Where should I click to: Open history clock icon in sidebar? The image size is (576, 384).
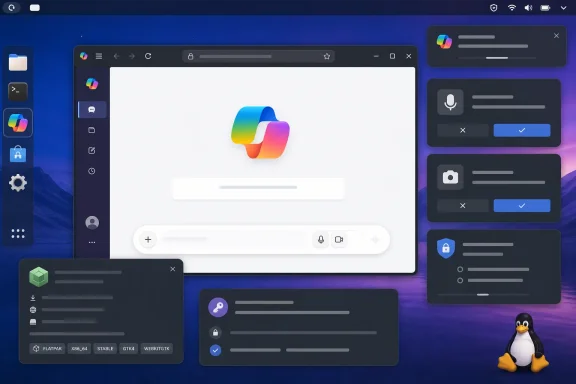coord(92,171)
